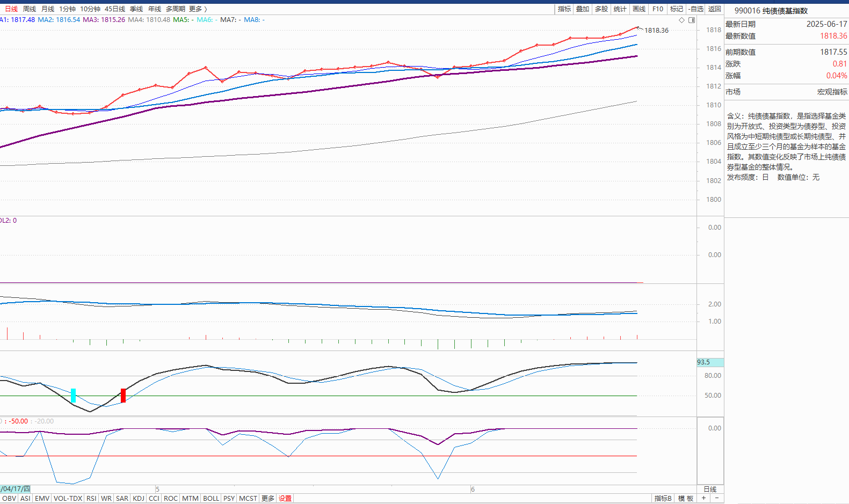
Task: Switch to the 月线 monthly period tab
Action: [x=48, y=9]
